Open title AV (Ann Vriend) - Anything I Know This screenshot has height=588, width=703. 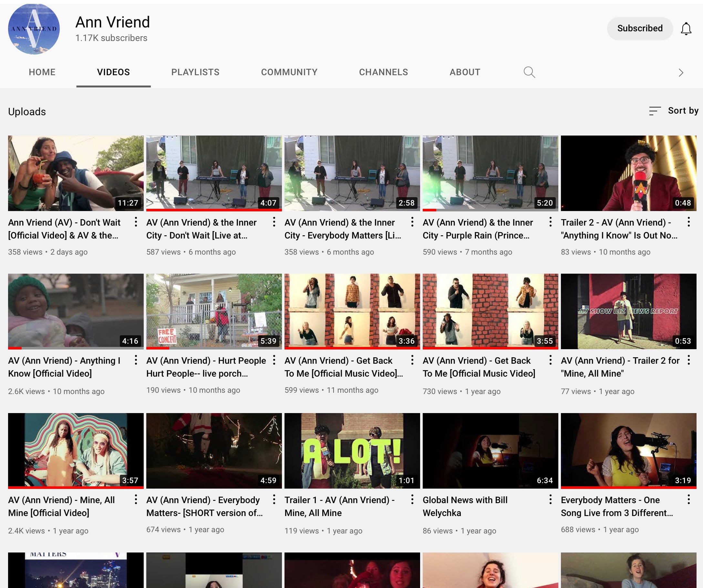pos(64,367)
